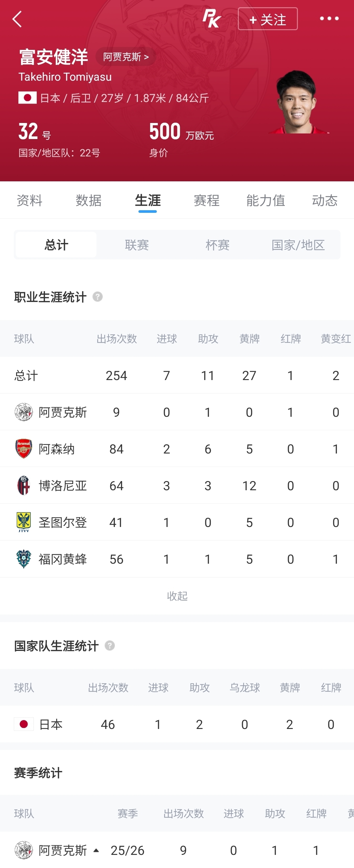Tap the back arrow icon
354x868 pixels.
(x=17, y=19)
